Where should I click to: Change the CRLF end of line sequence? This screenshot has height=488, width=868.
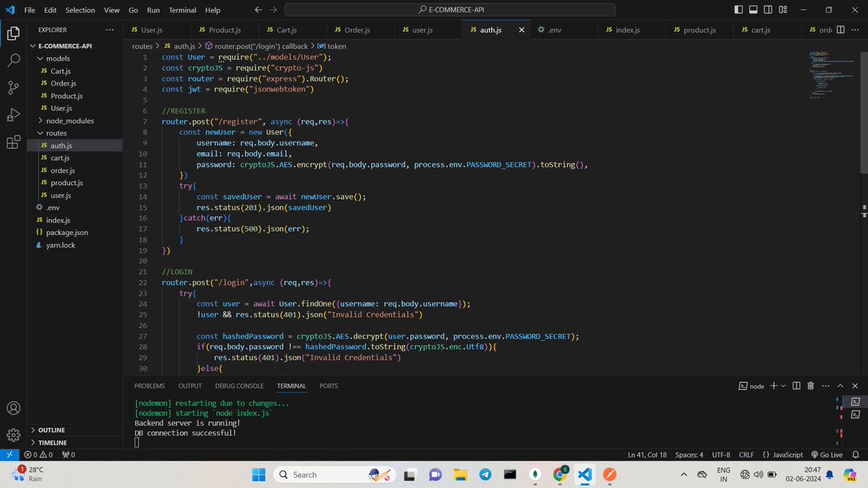click(746, 455)
